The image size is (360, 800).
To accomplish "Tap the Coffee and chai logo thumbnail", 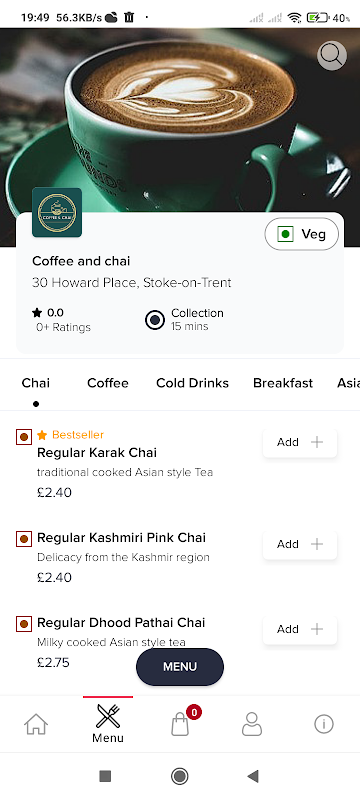I will click(57, 212).
